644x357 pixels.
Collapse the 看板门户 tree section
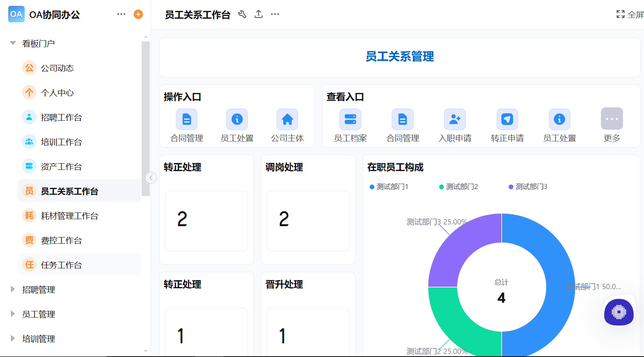point(12,43)
